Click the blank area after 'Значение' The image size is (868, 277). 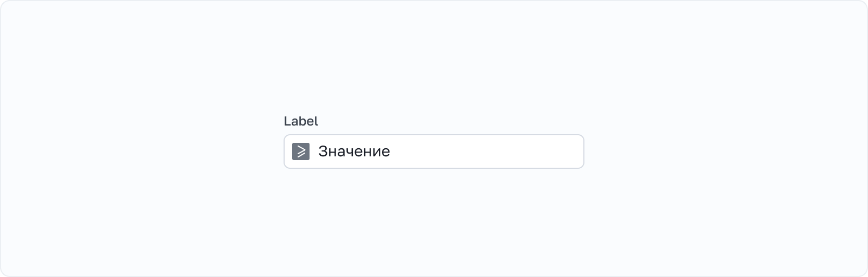pyautogui.click(x=487, y=151)
